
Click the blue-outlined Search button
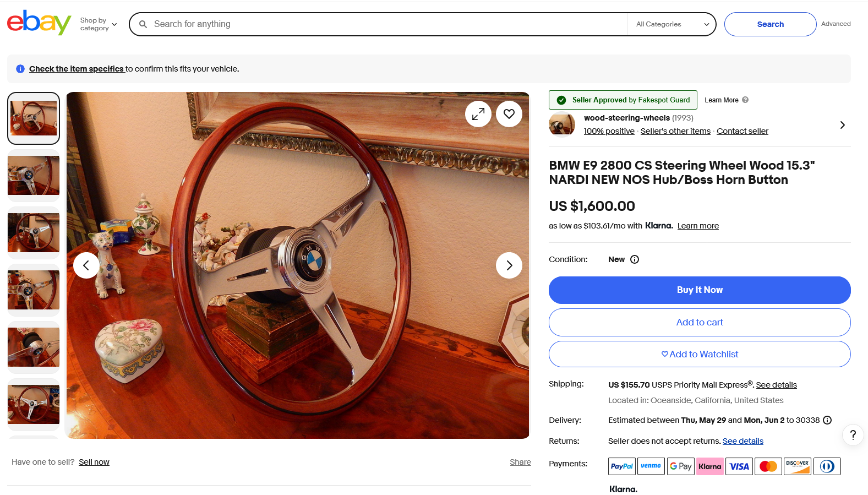pos(770,24)
